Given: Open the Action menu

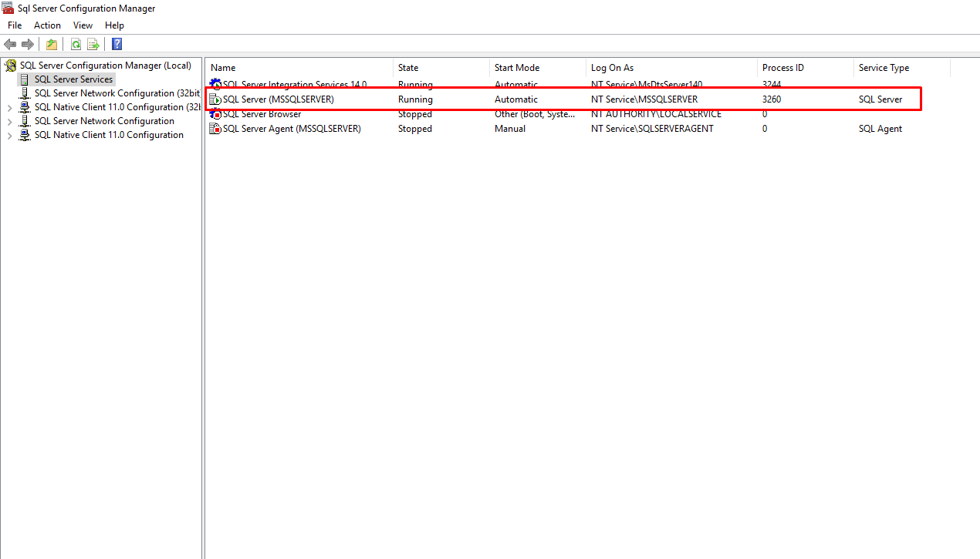Looking at the screenshot, I should coord(47,25).
